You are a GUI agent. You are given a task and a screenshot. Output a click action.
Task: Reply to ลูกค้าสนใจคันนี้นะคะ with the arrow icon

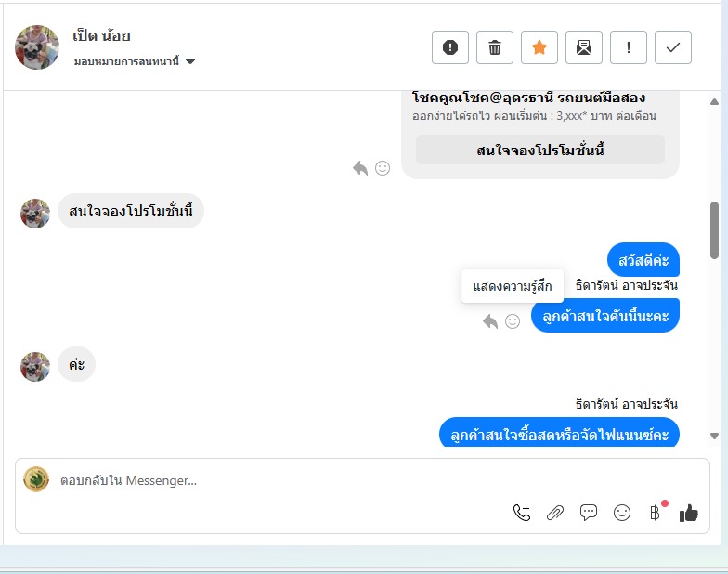[x=490, y=321]
